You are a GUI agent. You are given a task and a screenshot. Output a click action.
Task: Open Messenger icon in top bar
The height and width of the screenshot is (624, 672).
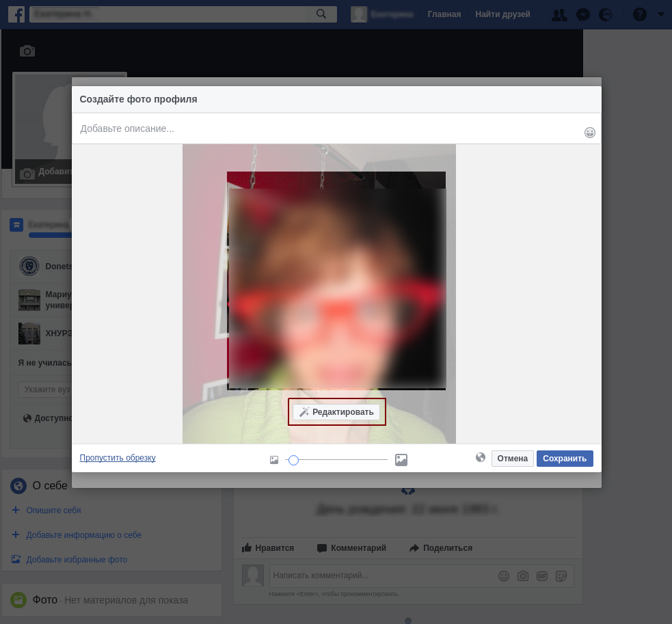582,14
